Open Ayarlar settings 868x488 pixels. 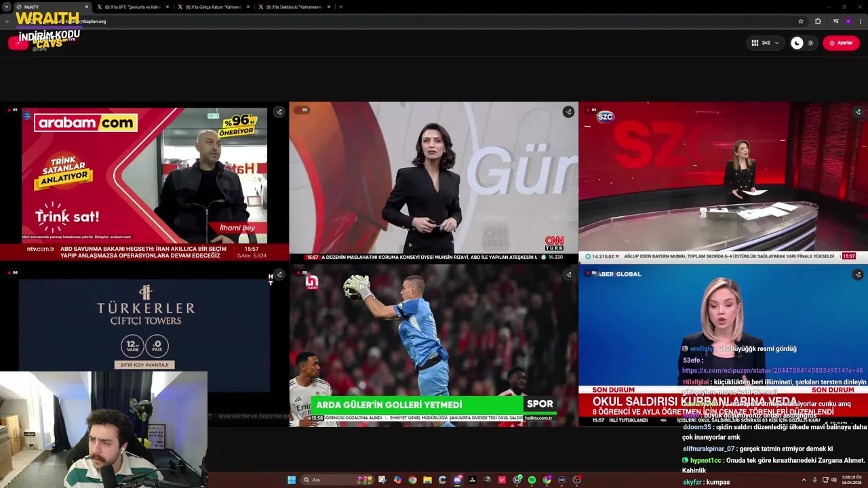click(841, 43)
